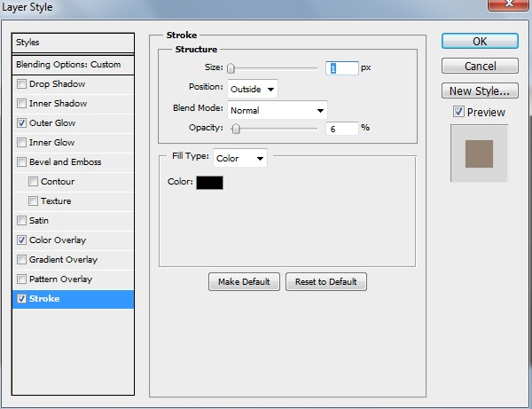532x409 pixels.
Task: Click Make Default button
Action: tap(244, 282)
